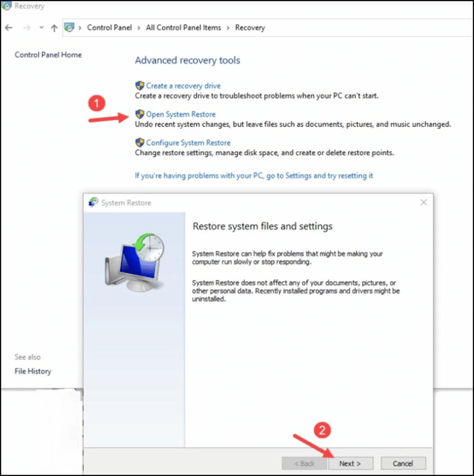Image resolution: width=474 pixels, height=476 pixels.
Task: Open File History under See also
Action: coord(33,371)
